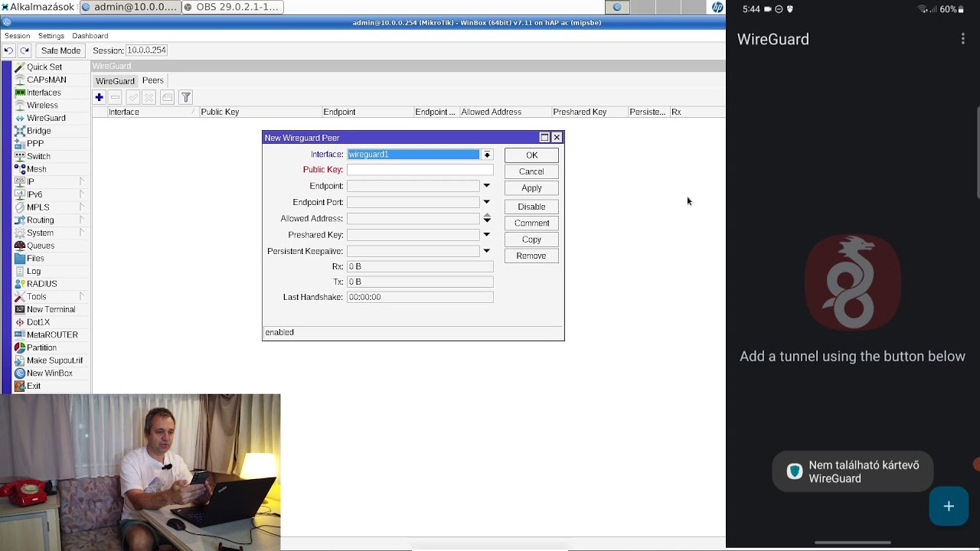
Task: Expand the System submenu in sidebar
Action: 81,233
